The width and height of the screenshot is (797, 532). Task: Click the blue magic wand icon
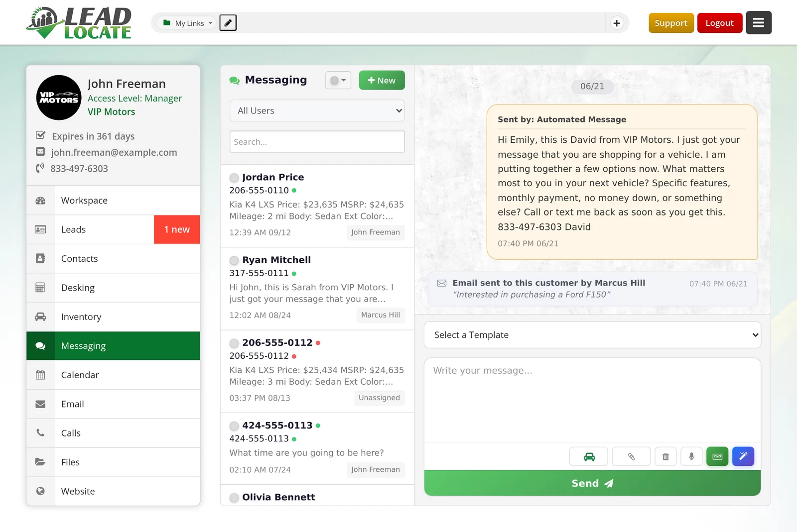click(x=743, y=456)
